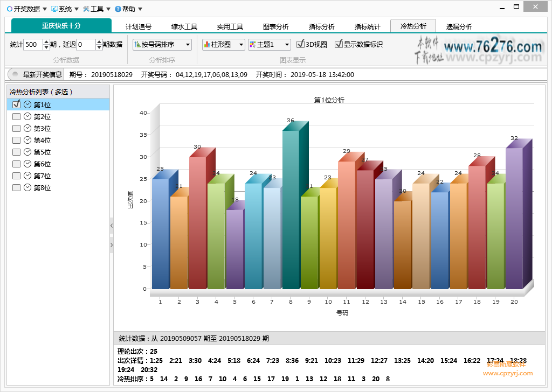
Task: Open the 系统 menu
Action: 65,9
